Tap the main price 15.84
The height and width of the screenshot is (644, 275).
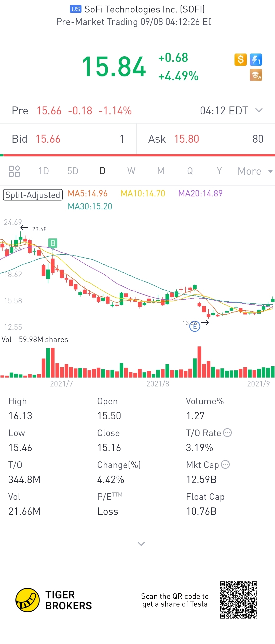coord(114,67)
